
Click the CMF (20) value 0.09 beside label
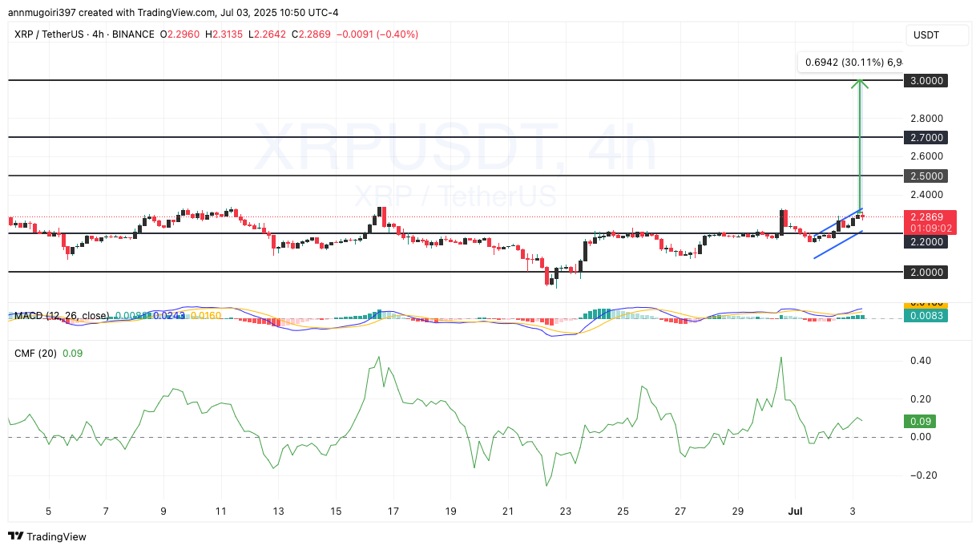[x=72, y=353]
